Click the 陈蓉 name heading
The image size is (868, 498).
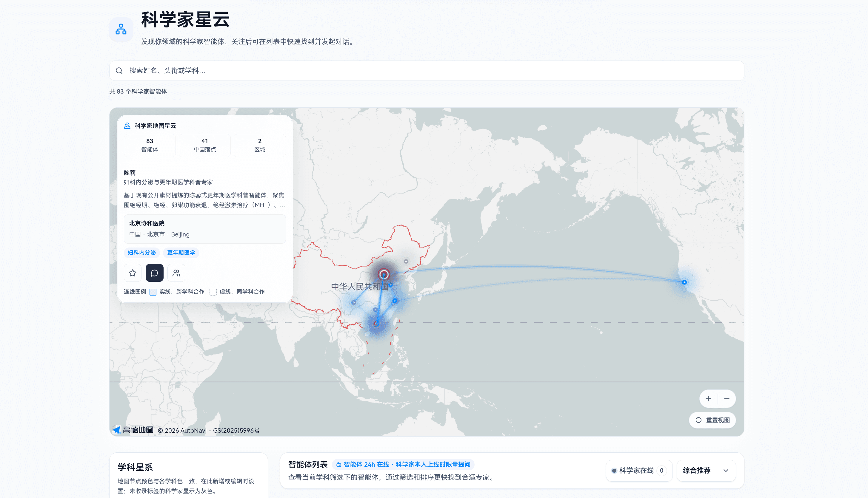click(130, 173)
